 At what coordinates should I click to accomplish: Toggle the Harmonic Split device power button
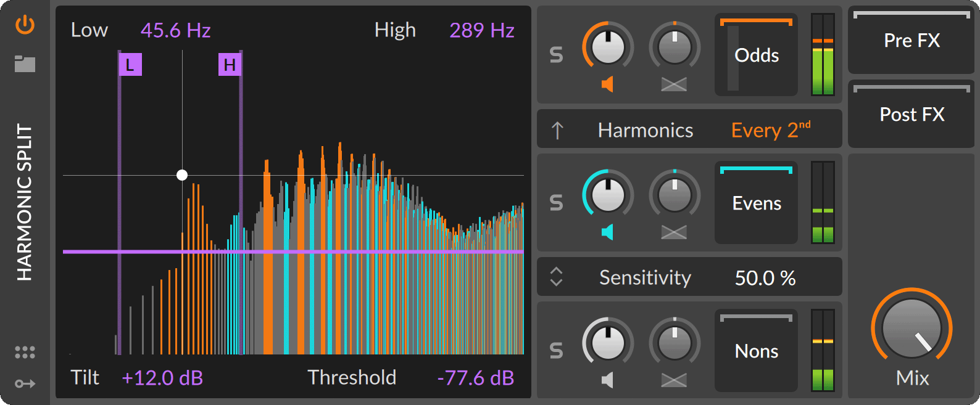coord(25,25)
